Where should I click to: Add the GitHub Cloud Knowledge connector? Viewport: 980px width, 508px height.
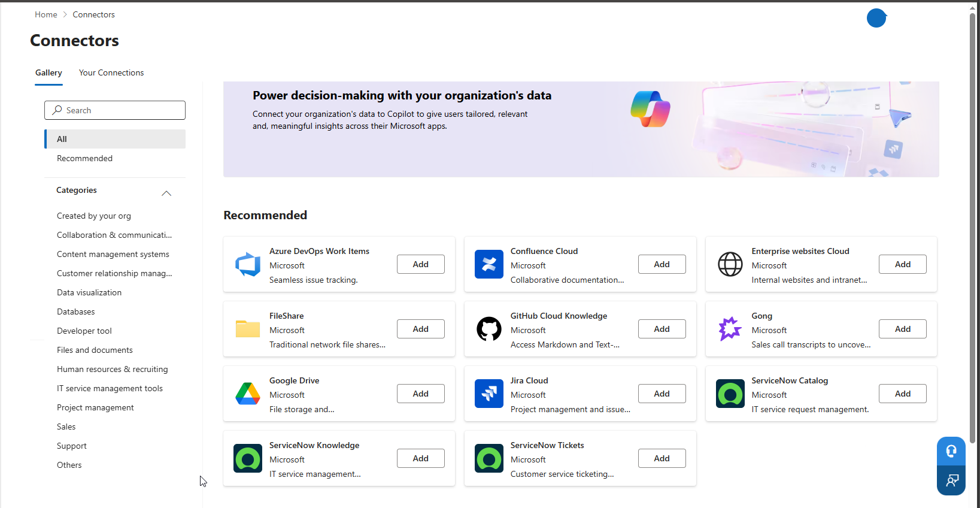click(662, 329)
